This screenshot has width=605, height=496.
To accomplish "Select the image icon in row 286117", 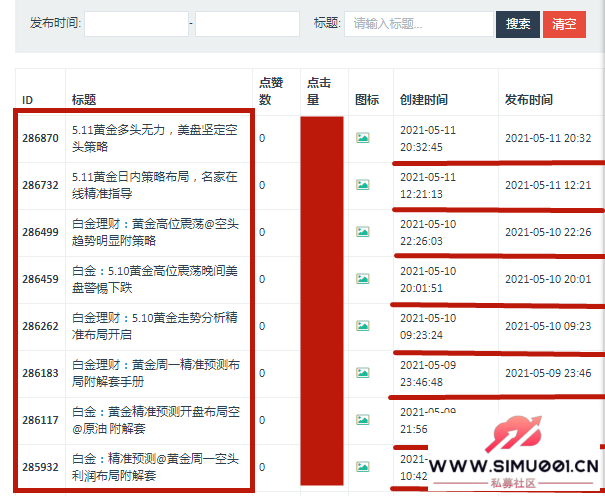I will pos(362,420).
